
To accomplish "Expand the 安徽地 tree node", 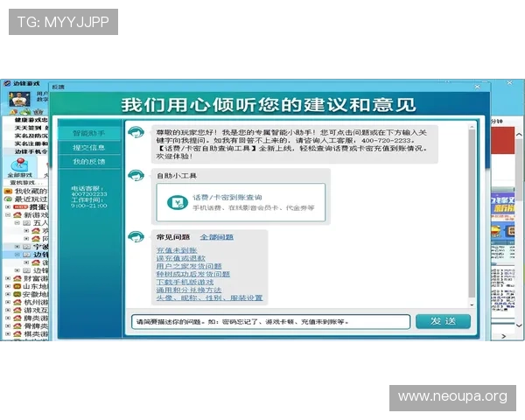I will coord(8,294).
